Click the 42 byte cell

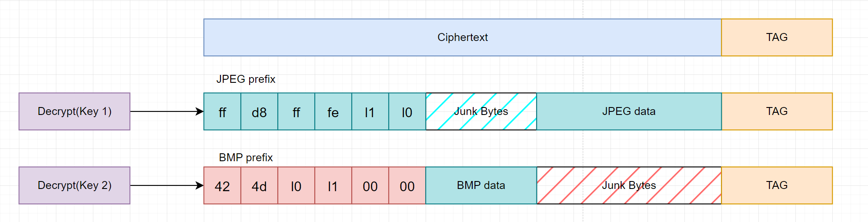222,186
